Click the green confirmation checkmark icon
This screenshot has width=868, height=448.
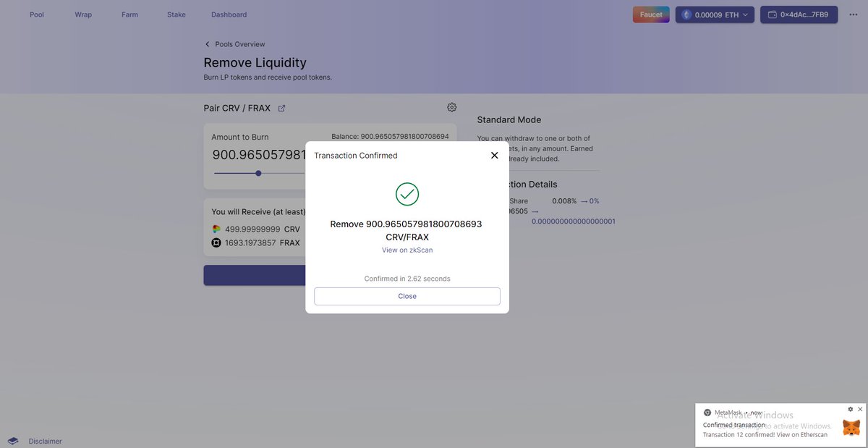pyautogui.click(x=407, y=194)
